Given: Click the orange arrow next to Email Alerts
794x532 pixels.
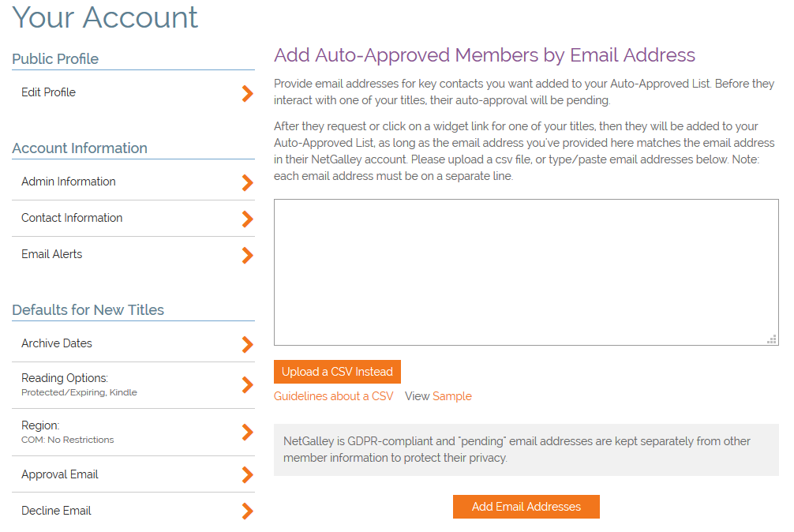Looking at the screenshot, I should [247, 255].
